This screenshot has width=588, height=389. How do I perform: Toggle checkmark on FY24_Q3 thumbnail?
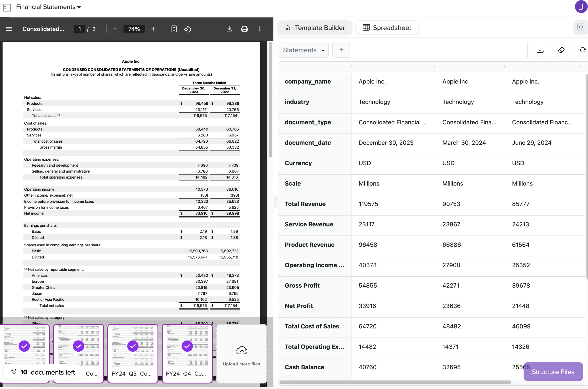coord(133,346)
